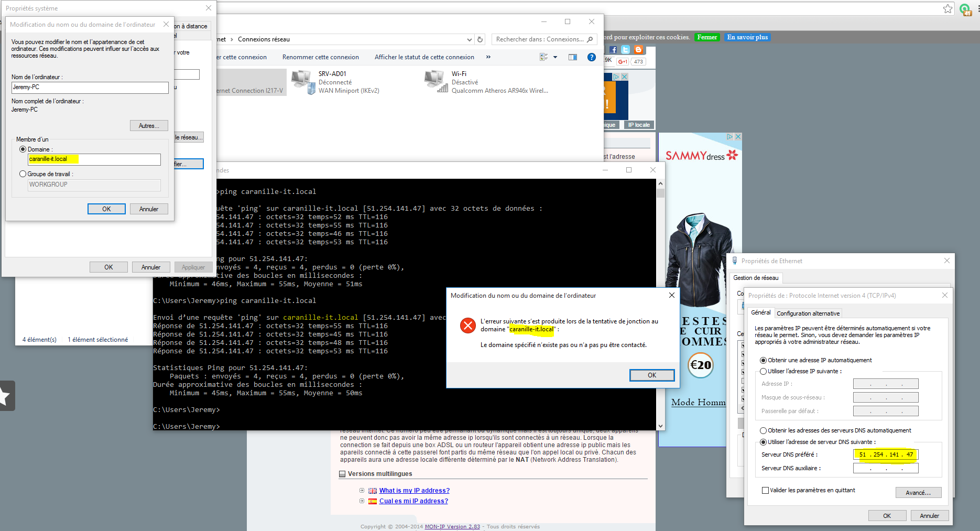Viewport: 980px width, 531px height.
Task: Click the green Fermer cookie button
Action: coord(707,37)
